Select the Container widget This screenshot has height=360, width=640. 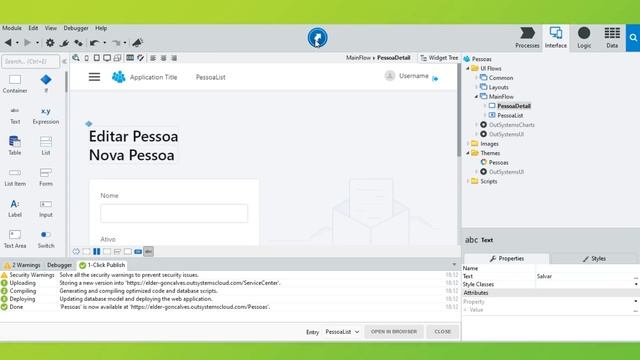coord(15,84)
